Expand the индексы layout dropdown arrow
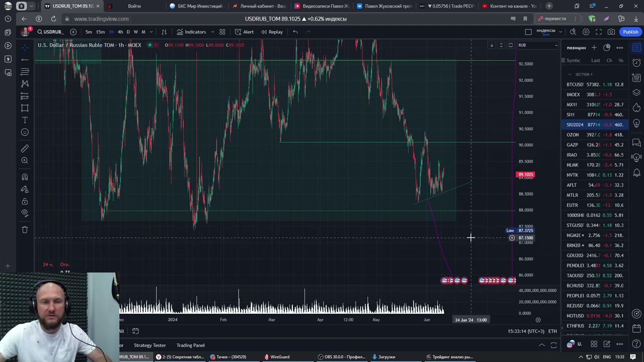Image resolution: width=644 pixels, height=362 pixels. point(560,32)
